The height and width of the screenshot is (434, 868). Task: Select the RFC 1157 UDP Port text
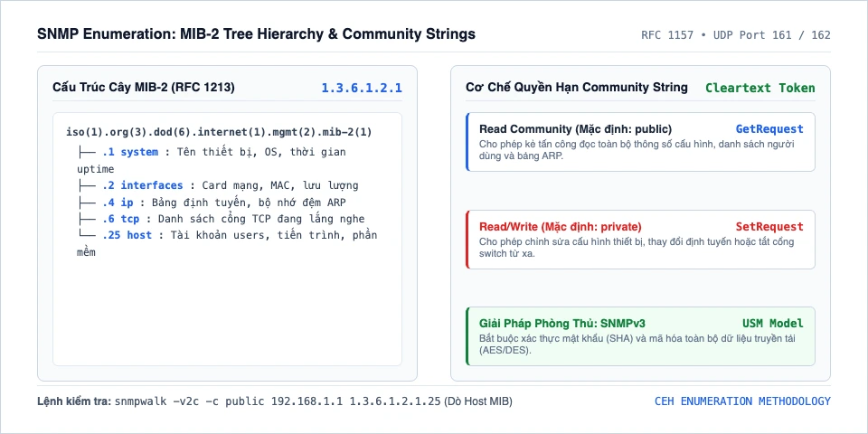pyautogui.click(x=736, y=35)
